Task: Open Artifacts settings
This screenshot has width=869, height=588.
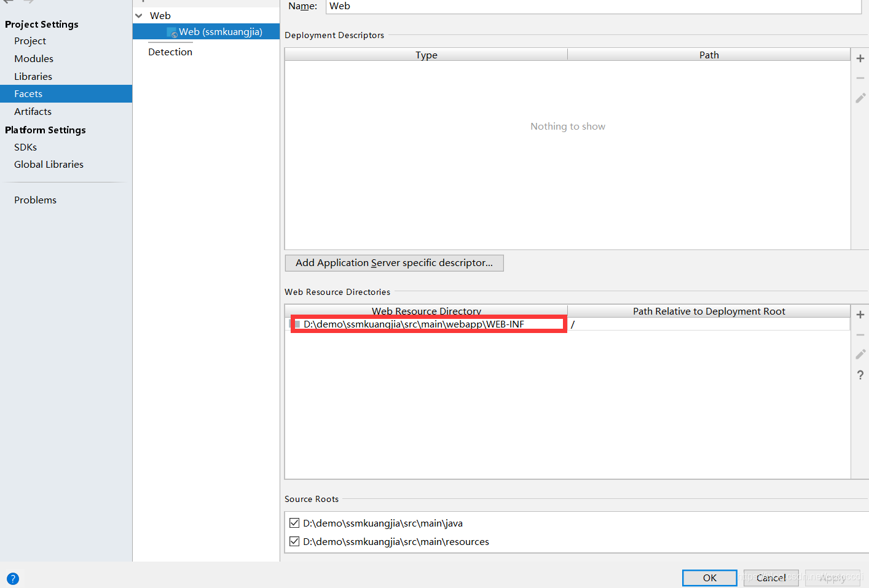Action: click(x=33, y=112)
